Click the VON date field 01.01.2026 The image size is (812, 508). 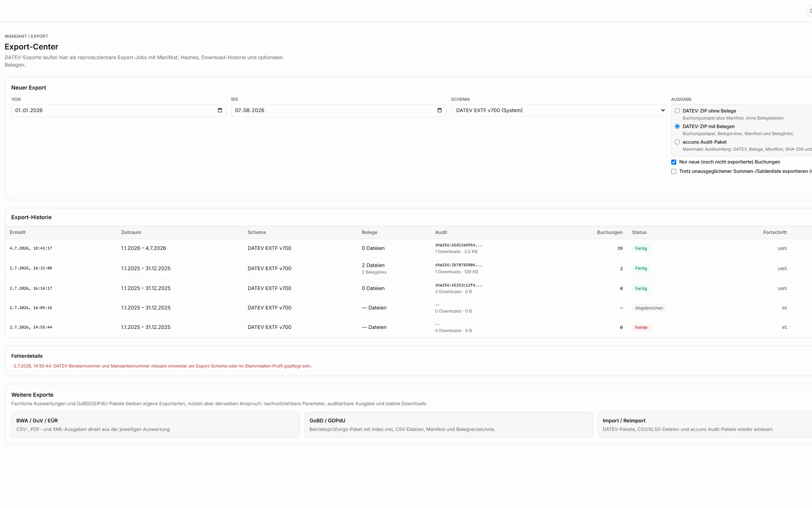point(119,111)
